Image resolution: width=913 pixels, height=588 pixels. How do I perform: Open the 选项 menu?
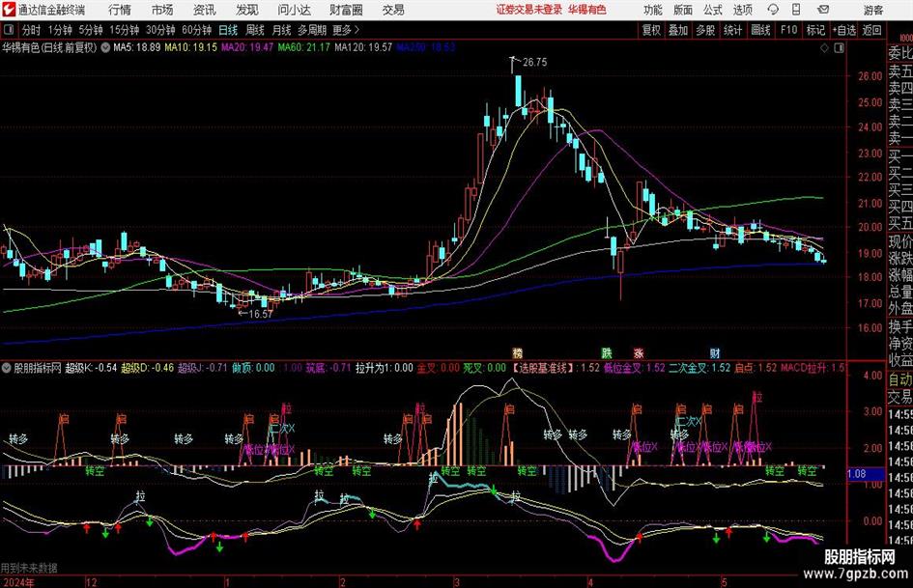pos(742,10)
